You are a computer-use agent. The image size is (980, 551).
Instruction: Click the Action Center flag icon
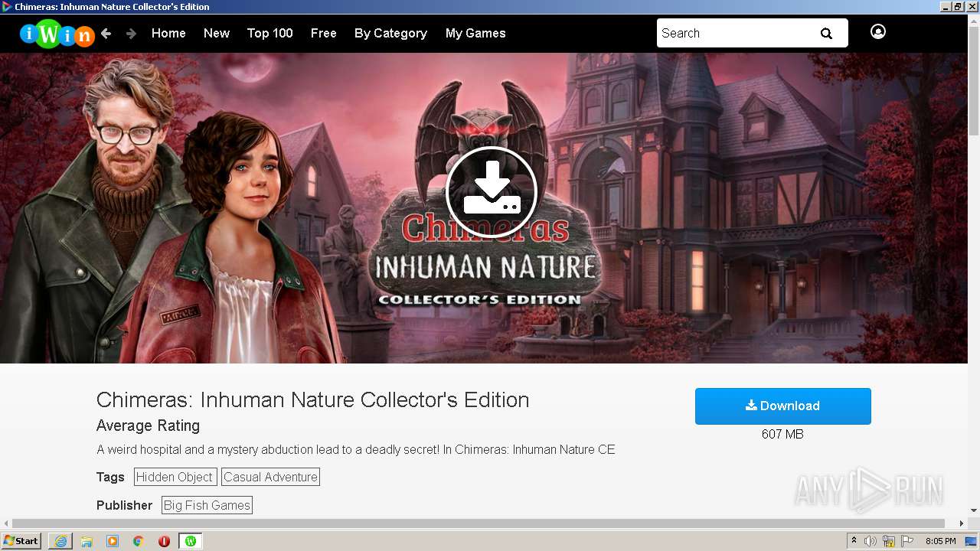point(907,541)
